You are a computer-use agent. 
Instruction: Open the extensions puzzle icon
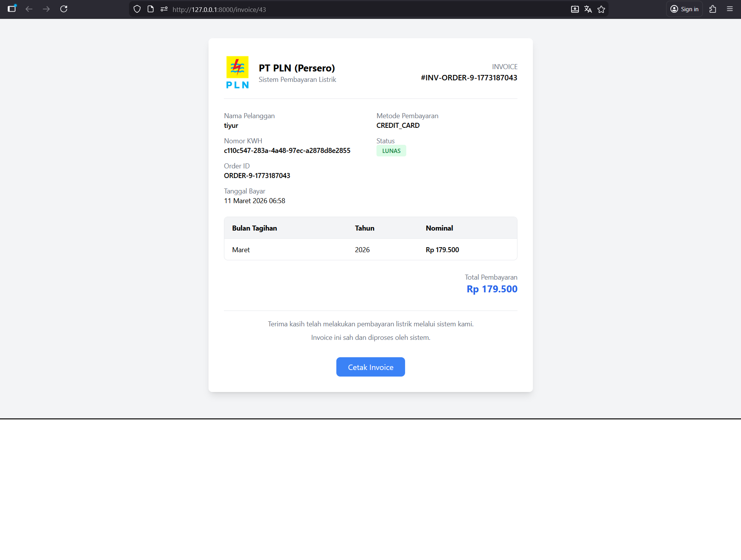(713, 9)
